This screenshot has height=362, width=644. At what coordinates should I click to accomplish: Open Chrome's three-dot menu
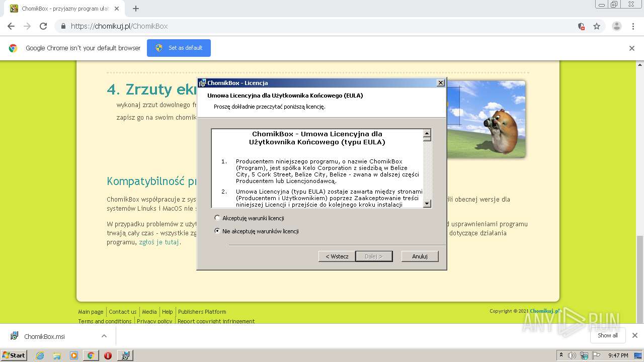(x=633, y=26)
